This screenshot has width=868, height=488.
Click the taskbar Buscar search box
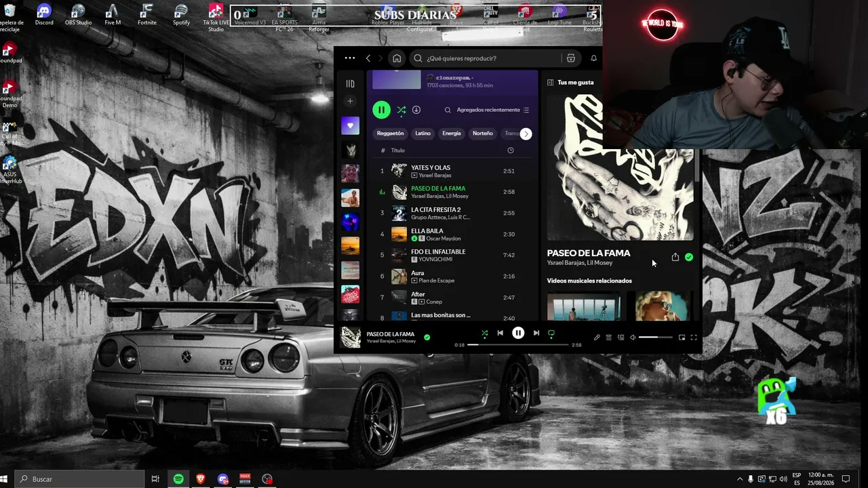(x=79, y=479)
